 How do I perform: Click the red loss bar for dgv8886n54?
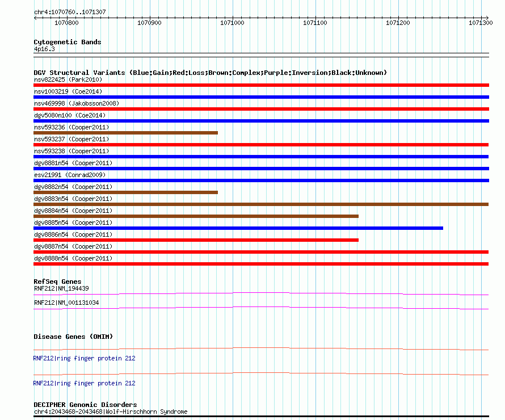pyautogui.click(x=196, y=240)
